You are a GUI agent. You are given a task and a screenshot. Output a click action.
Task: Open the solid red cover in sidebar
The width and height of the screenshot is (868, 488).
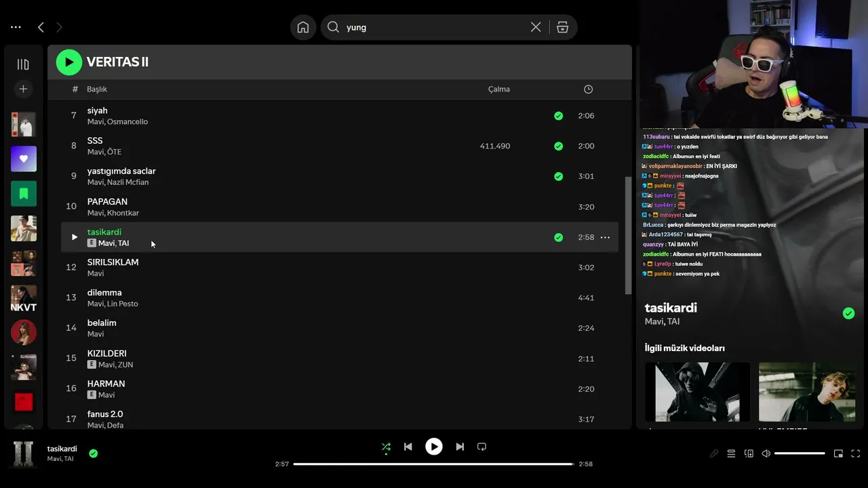(x=24, y=402)
